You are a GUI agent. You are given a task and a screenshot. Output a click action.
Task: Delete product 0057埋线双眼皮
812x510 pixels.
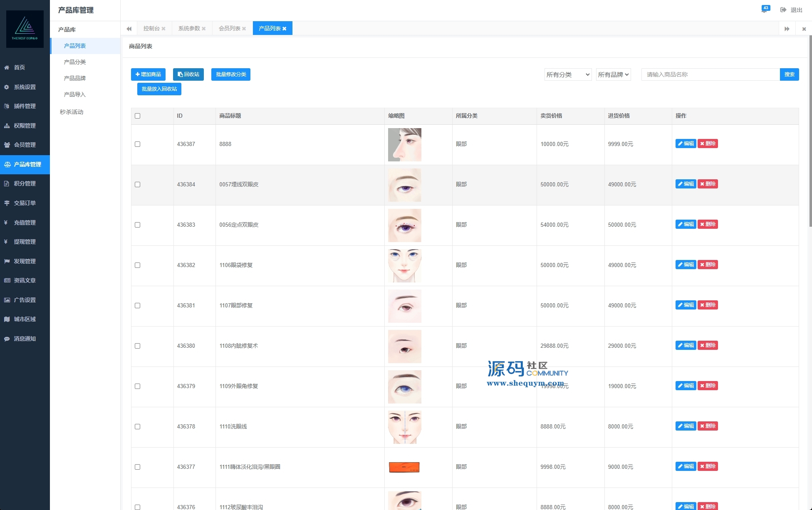708,184
